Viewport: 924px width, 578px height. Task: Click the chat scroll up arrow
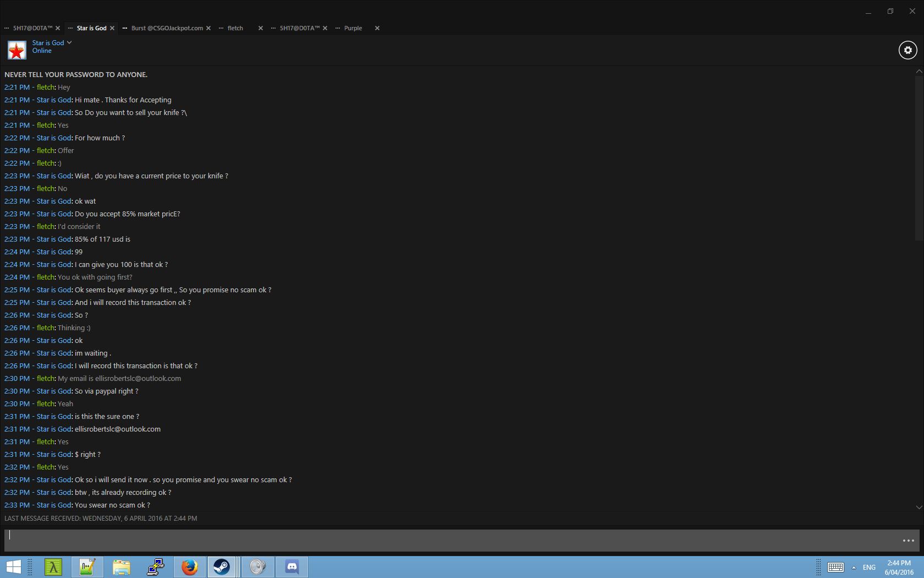tap(919, 72)
